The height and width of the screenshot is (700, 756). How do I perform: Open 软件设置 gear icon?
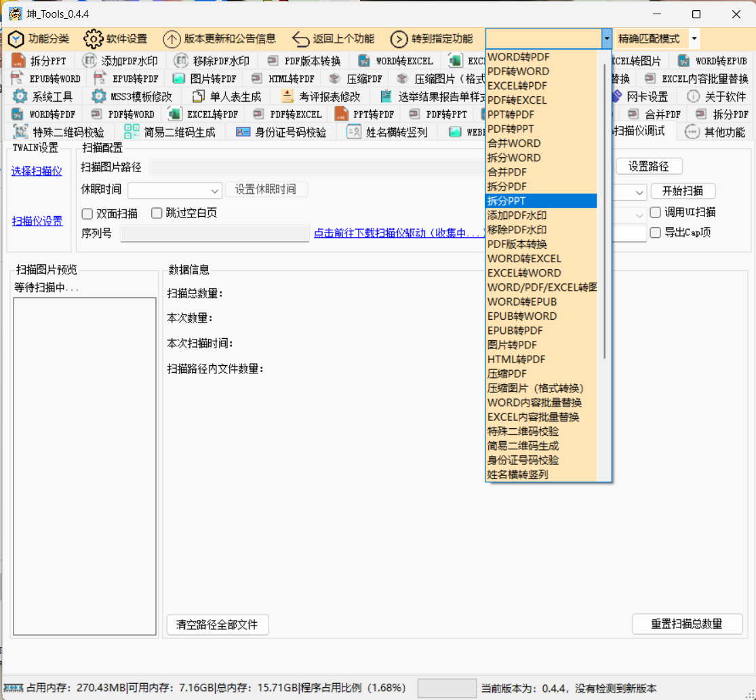[94, 39]
